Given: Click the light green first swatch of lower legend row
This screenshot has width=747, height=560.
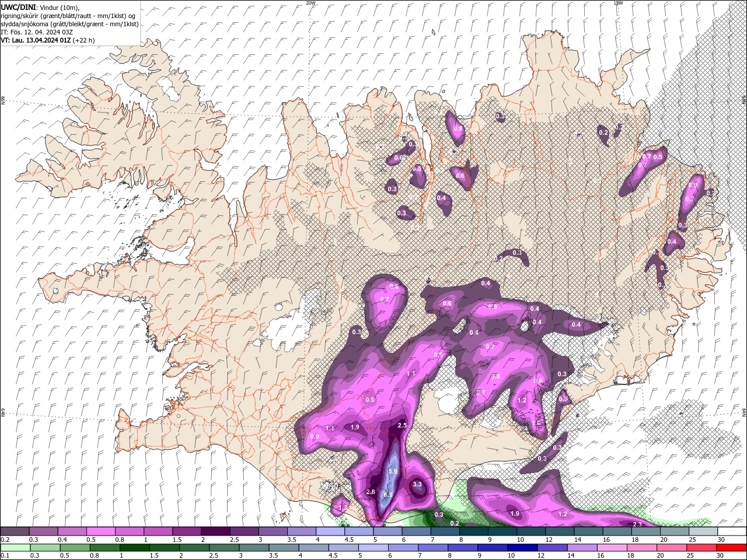Looking at the screenshot, I should [x=15, y=548].
